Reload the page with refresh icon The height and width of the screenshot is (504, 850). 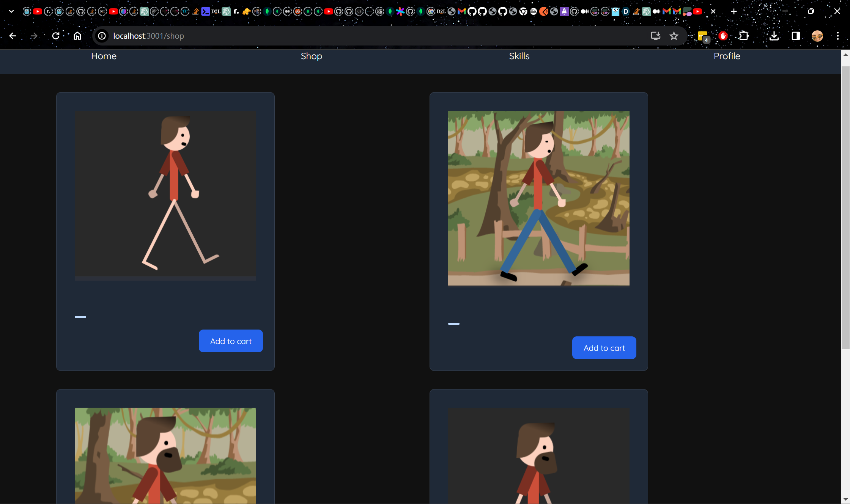point(56,36)
